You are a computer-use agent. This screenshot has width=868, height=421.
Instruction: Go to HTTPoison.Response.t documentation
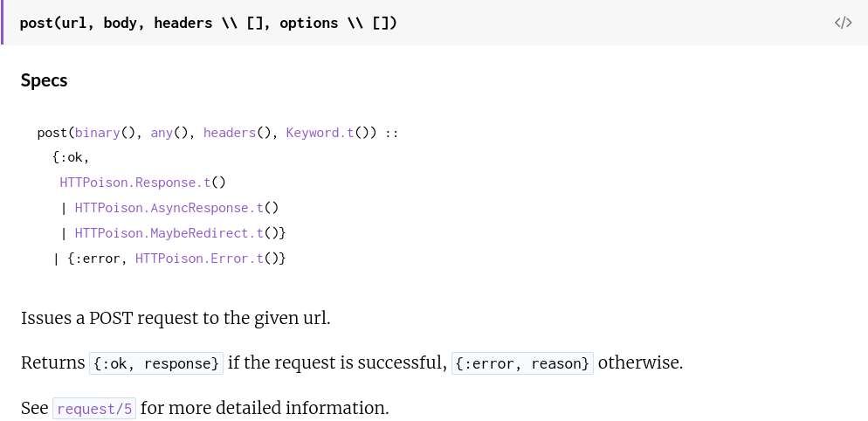135,183
